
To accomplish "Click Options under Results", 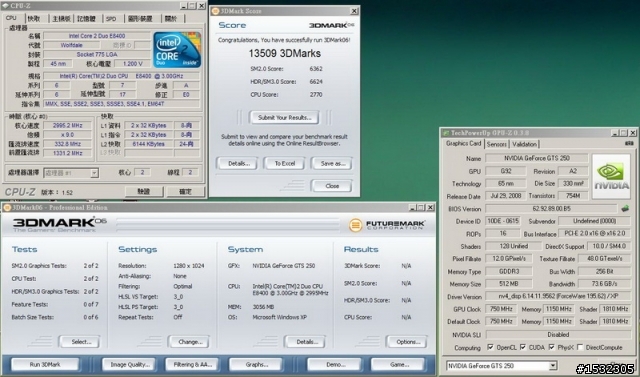I will [x=407, y=342].
